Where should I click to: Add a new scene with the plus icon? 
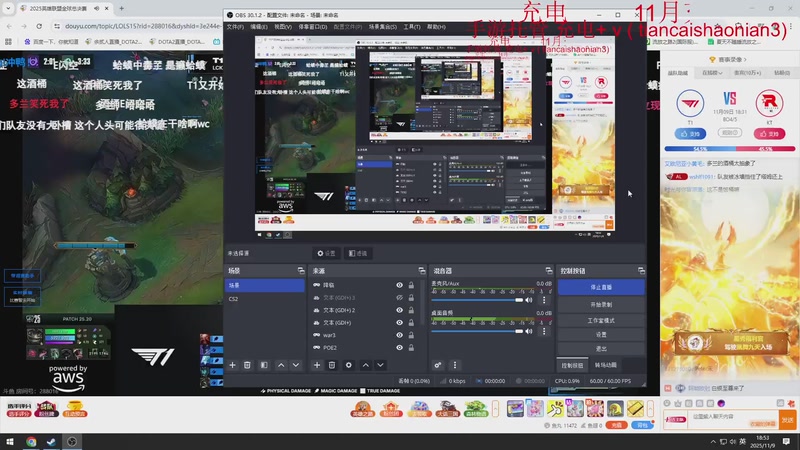point(233,365)
